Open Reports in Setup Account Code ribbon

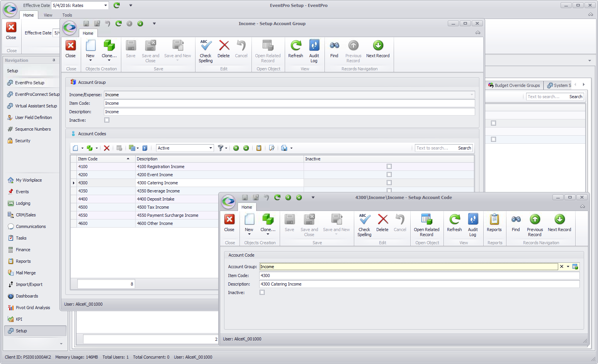[494, 223]
